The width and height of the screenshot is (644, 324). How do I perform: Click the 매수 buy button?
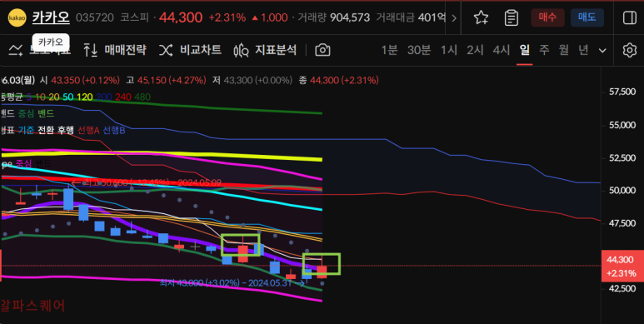[547, 17]
